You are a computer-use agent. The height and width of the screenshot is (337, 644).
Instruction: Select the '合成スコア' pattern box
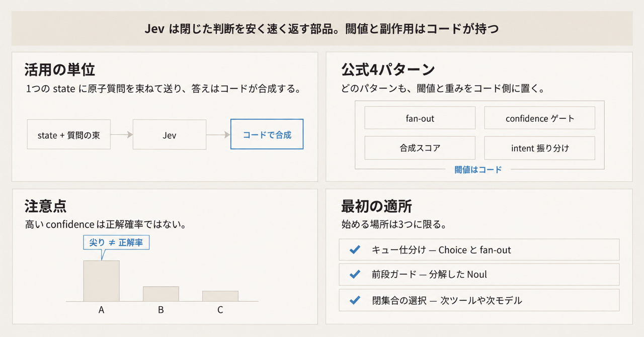[420, 148]
